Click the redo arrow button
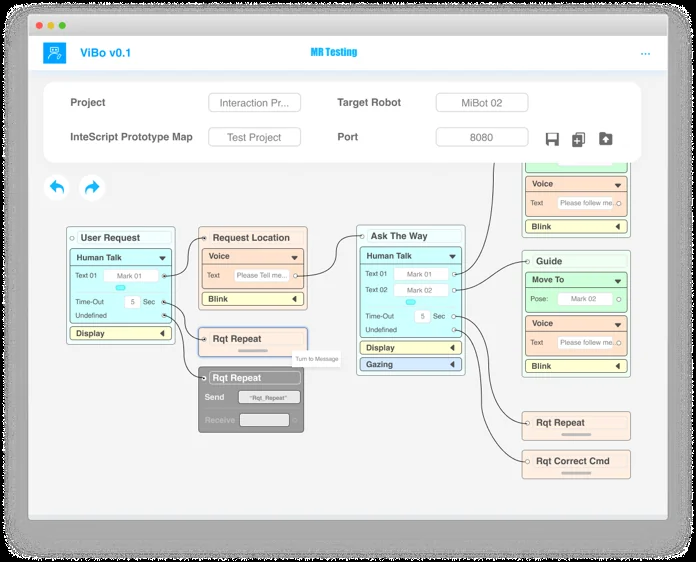This screenshot has height=562, width=696. [92, 187]
